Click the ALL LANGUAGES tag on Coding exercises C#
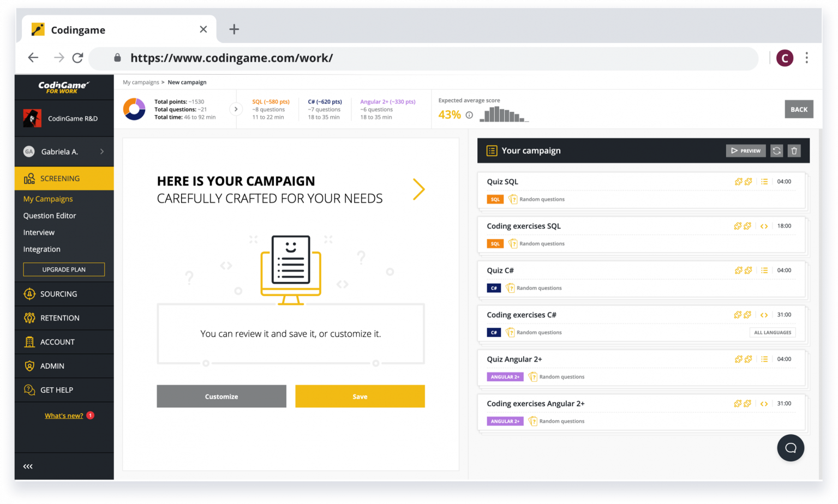The height and width of the screenshot is (504, 838). tap(773, 332)
